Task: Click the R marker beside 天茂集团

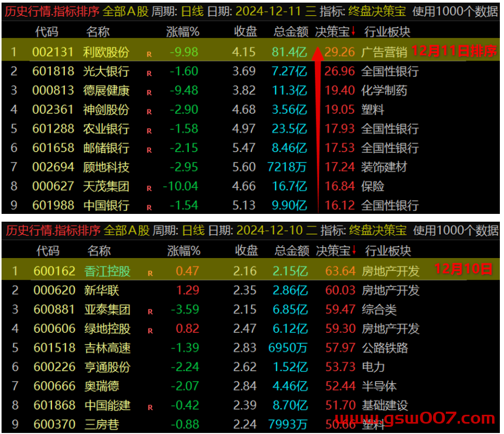Action: 149,188
